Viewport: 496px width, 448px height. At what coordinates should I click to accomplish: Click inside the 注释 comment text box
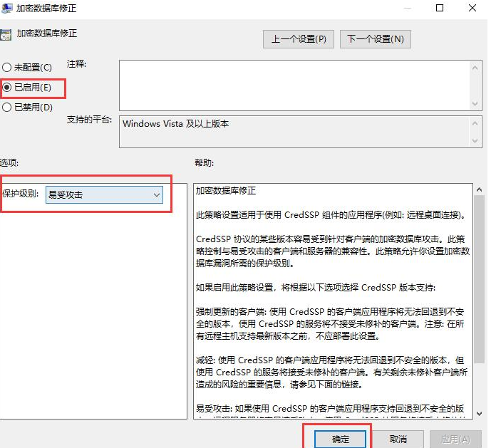pos(294,84)
